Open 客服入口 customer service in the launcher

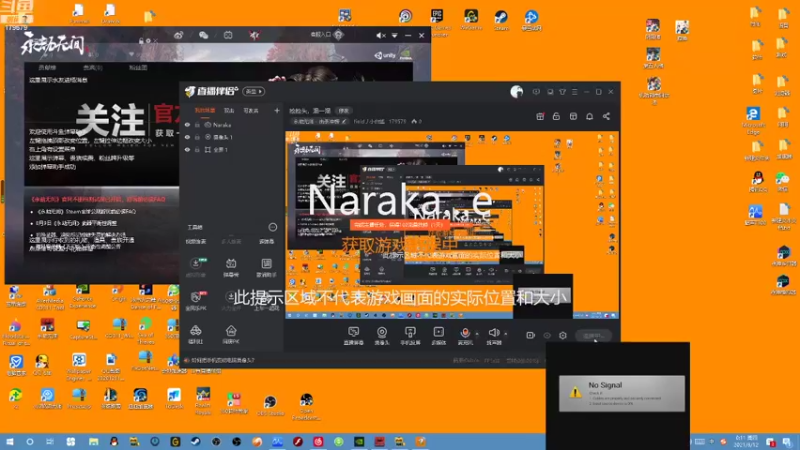point(327,35)
